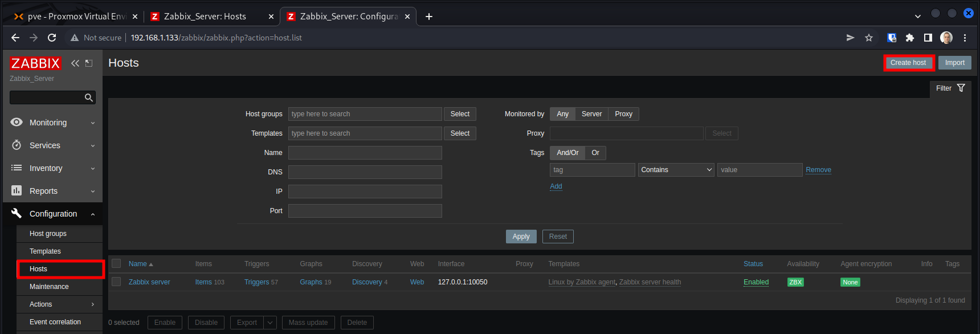Click the browser address bar URL
Image resolution: width=980 pixels, height=334 pixels.
(x=217, y=38)
